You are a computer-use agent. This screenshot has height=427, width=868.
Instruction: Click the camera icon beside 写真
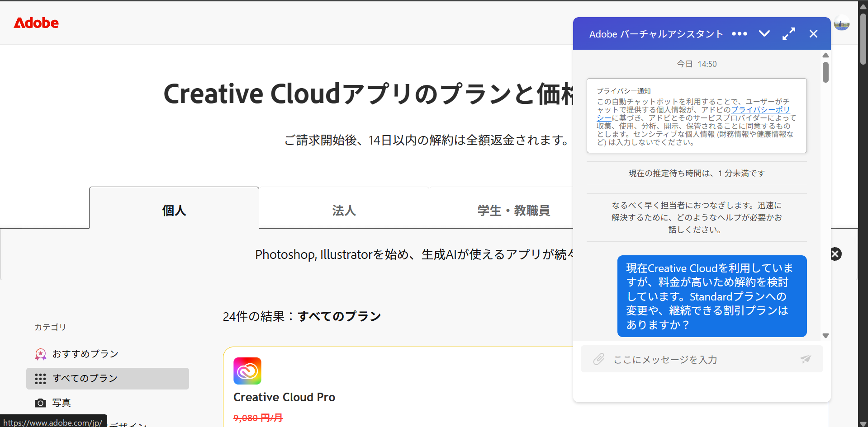point(40,403)
